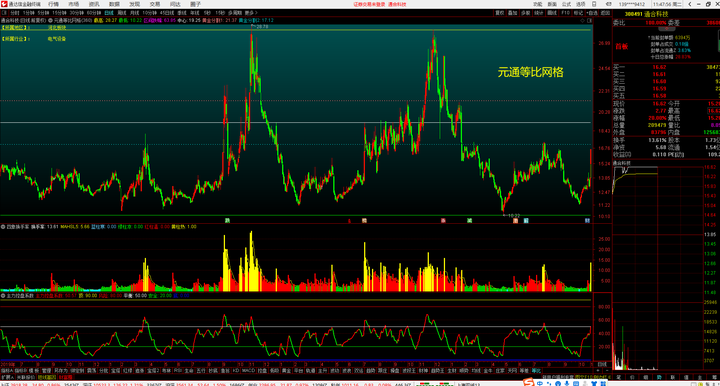Viewport: 720px width, 386px height.
Task: Open the 市场 menu
Action: click(73, 4)
